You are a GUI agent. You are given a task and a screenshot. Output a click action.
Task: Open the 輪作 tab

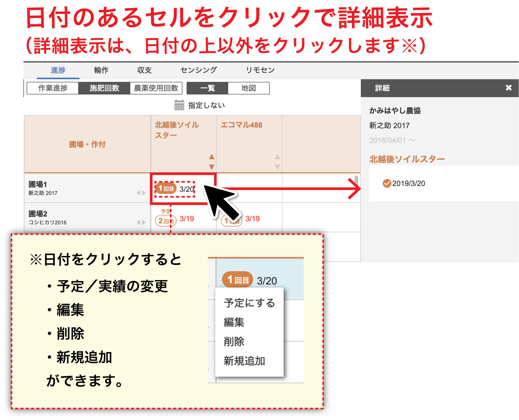pyautogui.click(x=101, y=70)
